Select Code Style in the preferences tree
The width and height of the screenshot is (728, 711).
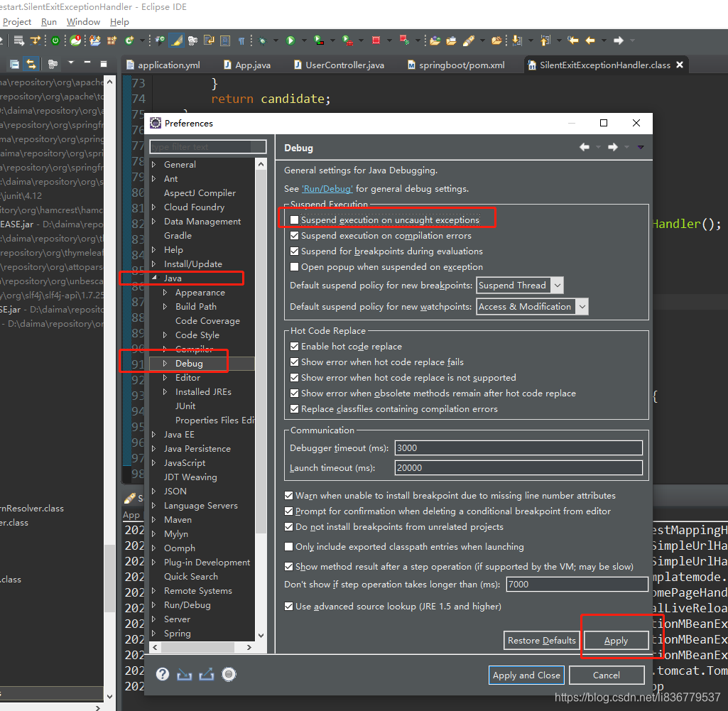pos(197,335)
